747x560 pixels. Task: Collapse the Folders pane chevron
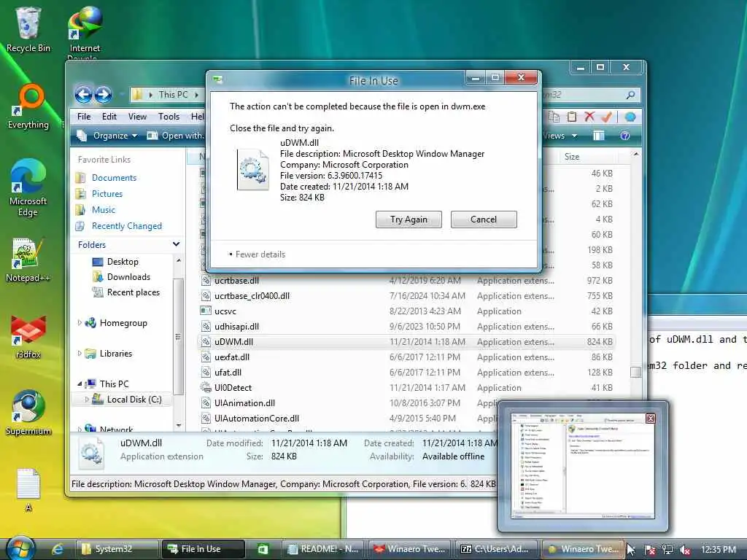(x=176, y=244)
